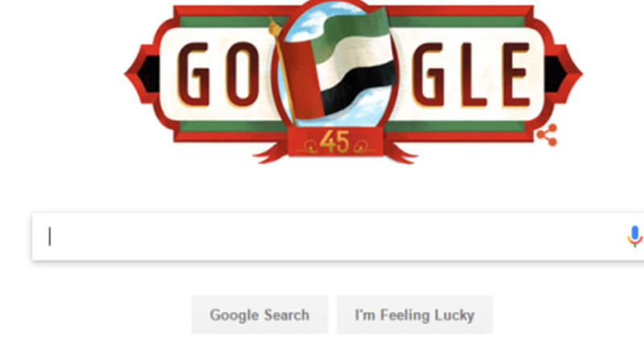The height and width of the screenshot is (362, 644).
Task: Click the right black diamond doodle ornament
Action: (x=555, y=74)
